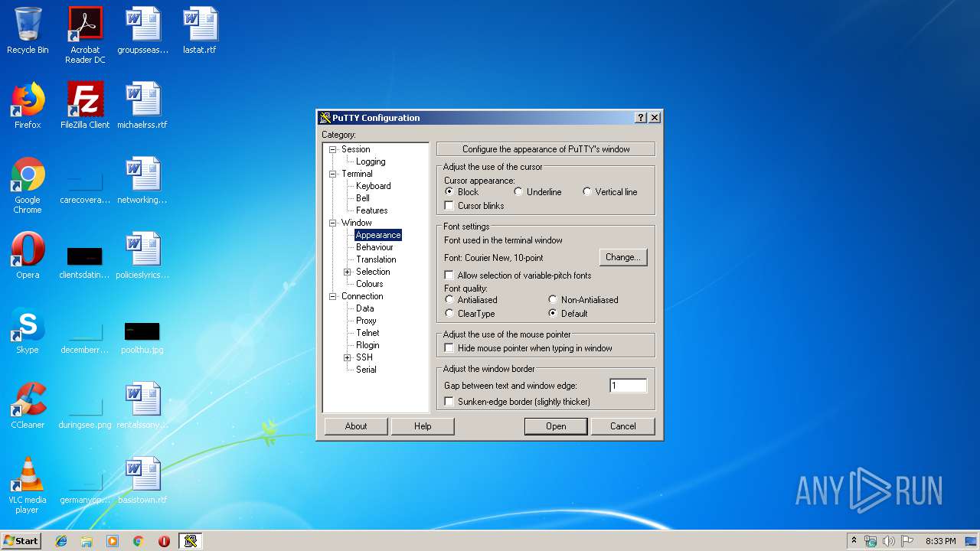Screen dimensions: 980x551
Task: Launch Google Chrome desktop shortcut
Action: point(28,185)
